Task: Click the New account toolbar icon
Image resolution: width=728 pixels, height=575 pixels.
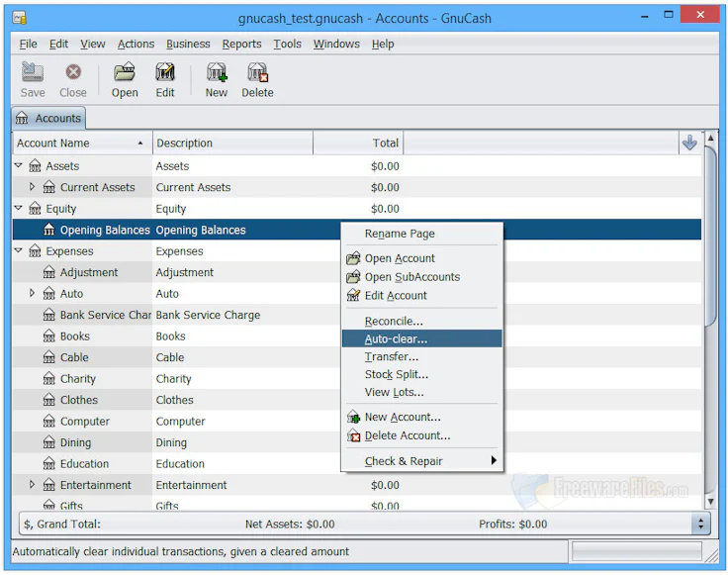Action: click(217, 72)
